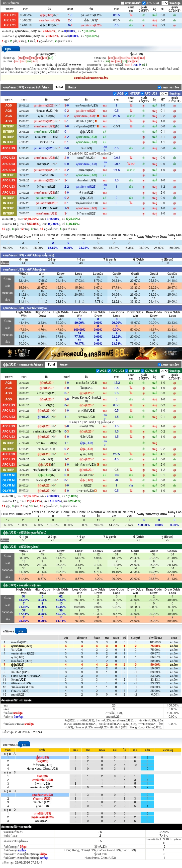Select the Total tab of ญี่ปุ่น(U23) results
This screenshot has width=182, height=868.
(51, 365)
